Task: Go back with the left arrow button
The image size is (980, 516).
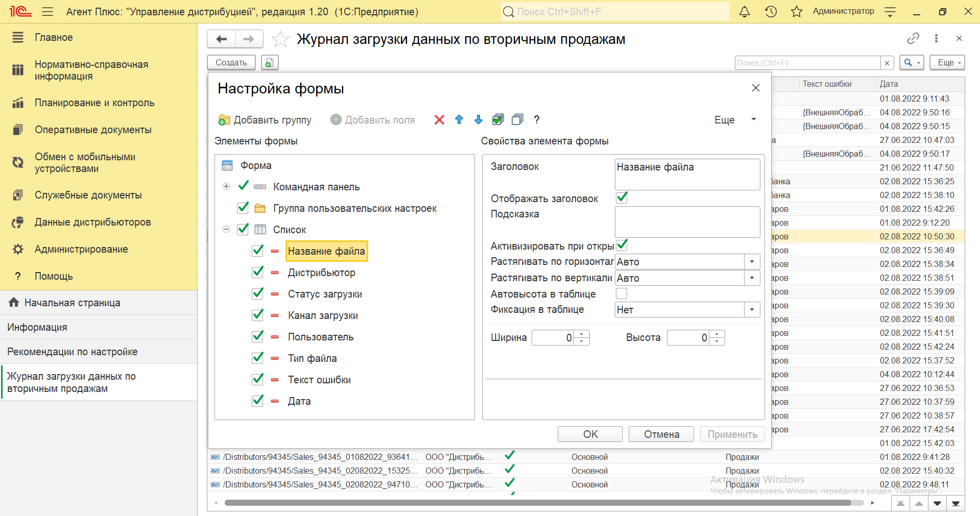Action: [x=221, y=39]
